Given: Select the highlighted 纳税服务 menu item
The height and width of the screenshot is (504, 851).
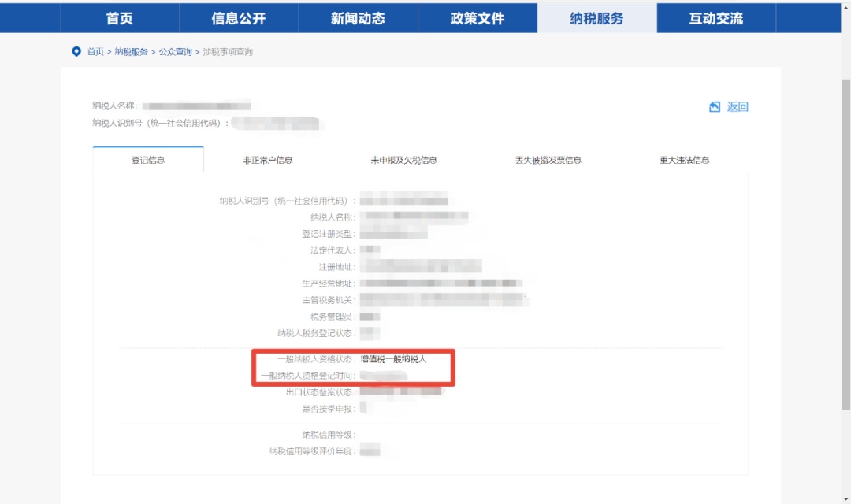Looking at the screenshot, I should (x=596, y=18).
